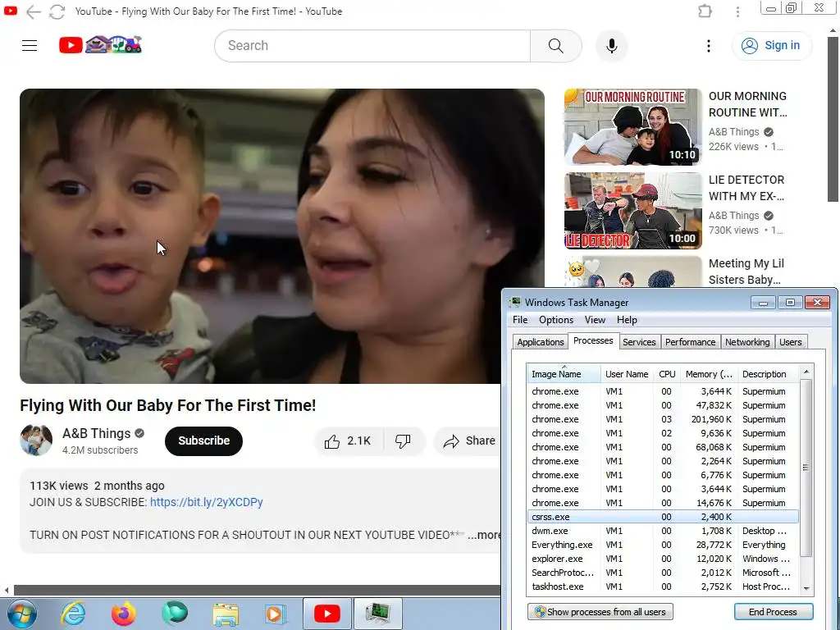Viewport: 840px width, 630px height.
Task: Open the YouTube hamburger guide menu
Action: pyautogui.click(x=30, y=46)
